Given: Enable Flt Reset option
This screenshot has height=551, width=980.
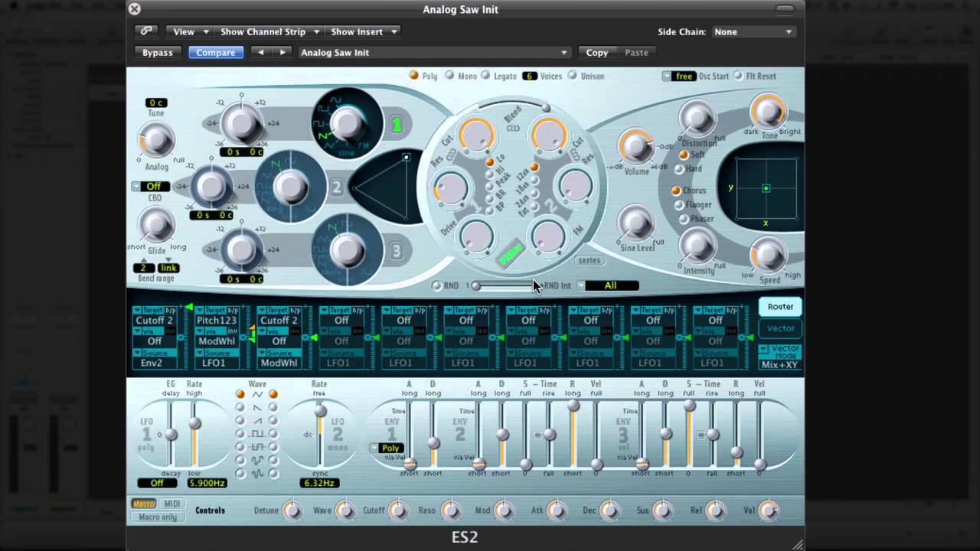Looking at the screenshot, I should [x=738, y=76].
